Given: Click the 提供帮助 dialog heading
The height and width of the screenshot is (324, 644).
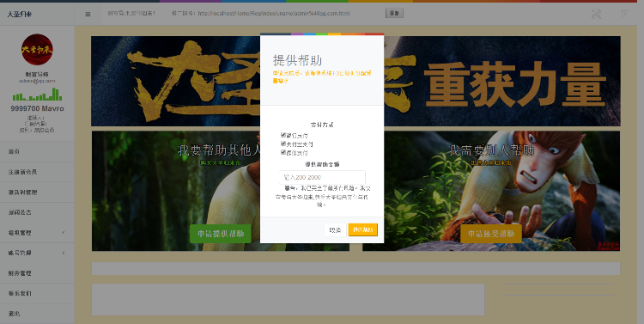Looking at the screenshot, I should pyautogui.click(x=297, y=60).
